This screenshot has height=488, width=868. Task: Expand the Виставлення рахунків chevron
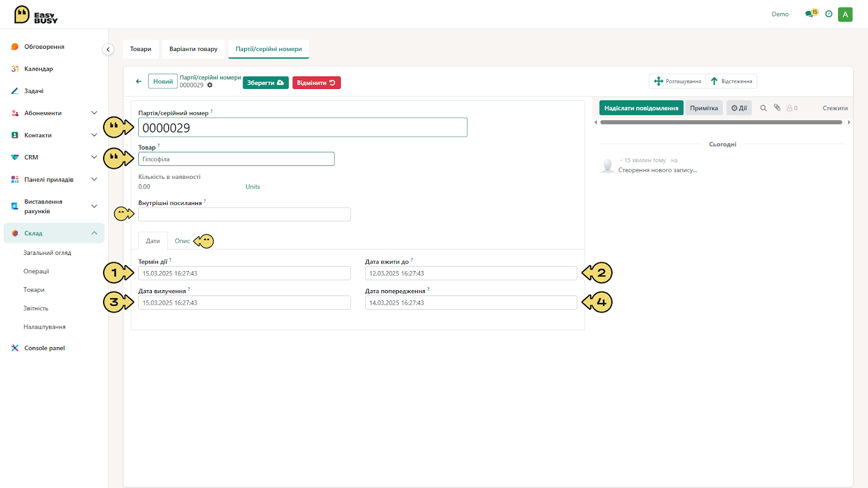(x=94, y=206)
